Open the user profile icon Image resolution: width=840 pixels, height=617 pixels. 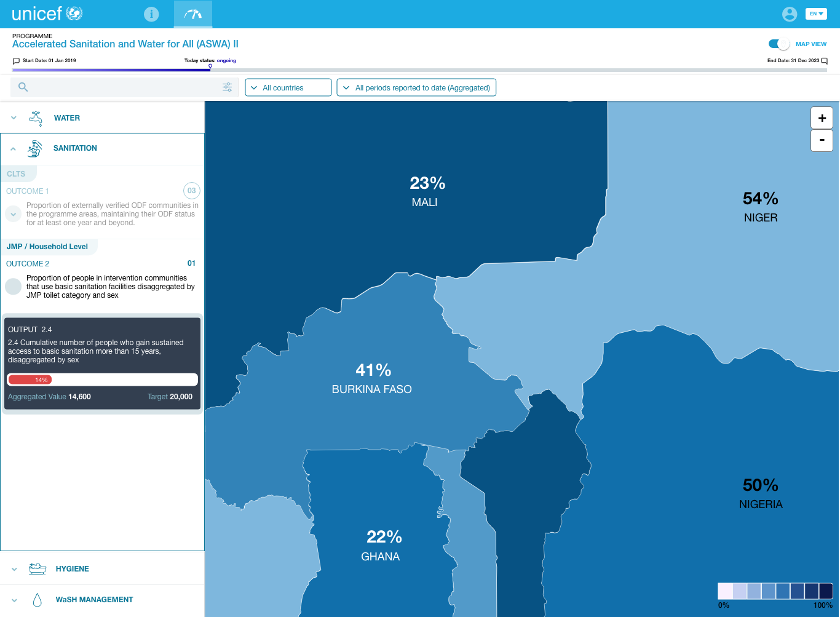pyautogui.click(x=790, y=14)
